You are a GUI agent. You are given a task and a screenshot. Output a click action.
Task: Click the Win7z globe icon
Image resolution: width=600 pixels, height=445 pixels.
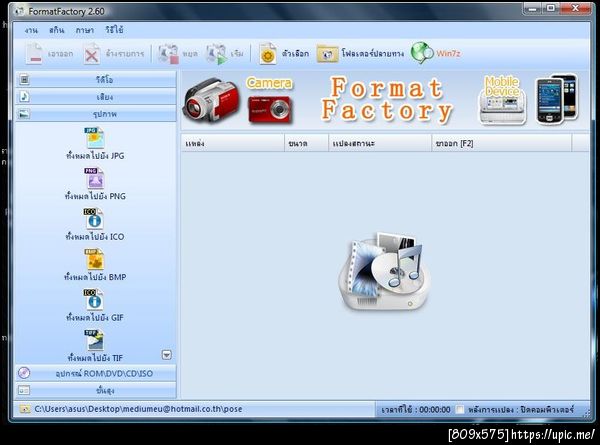(x=421, y=53)
